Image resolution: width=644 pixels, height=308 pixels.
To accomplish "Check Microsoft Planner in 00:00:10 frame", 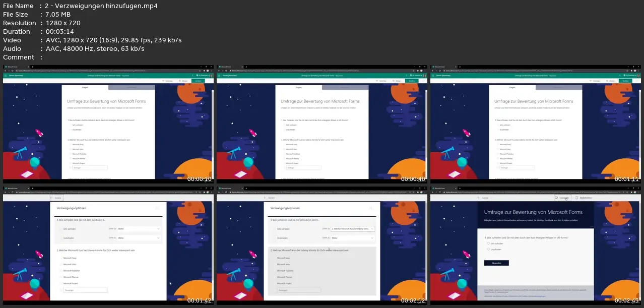I will (x=71, y=159).
